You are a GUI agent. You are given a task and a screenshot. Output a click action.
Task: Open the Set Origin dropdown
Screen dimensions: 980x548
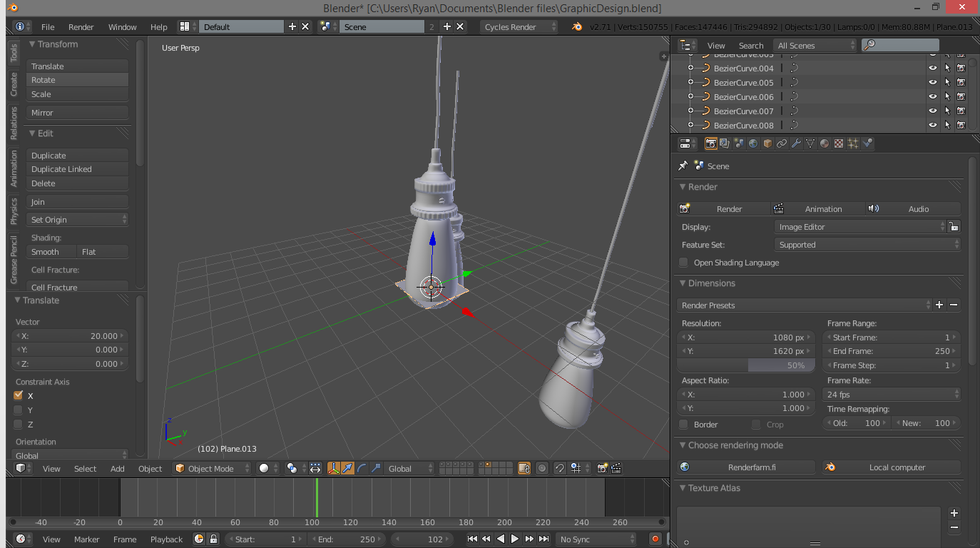(x=78, y=220)
